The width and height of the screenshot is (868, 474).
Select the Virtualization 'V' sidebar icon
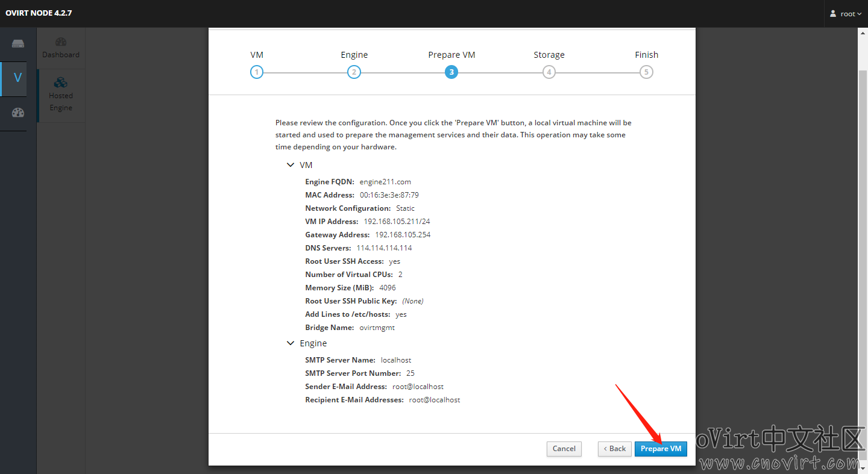pos(17,78)
